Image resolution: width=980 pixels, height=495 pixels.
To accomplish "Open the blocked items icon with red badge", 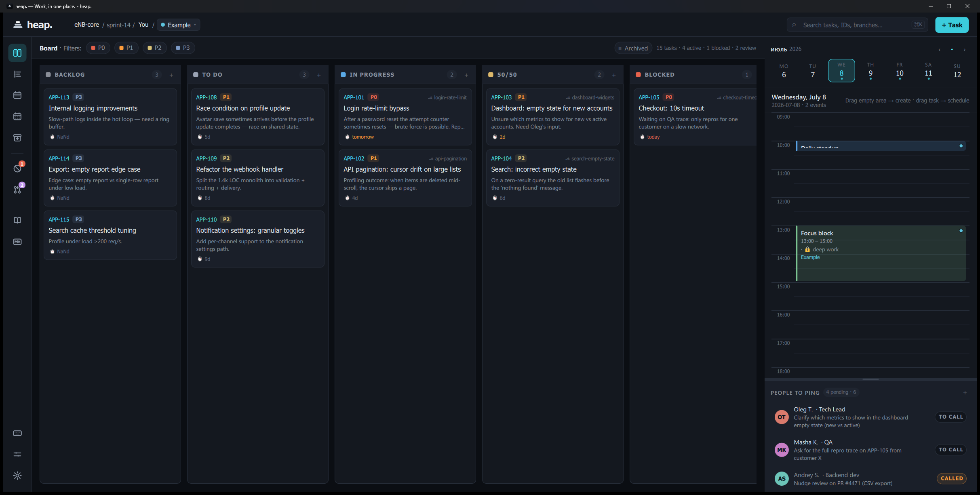I will tap(17, 168).
